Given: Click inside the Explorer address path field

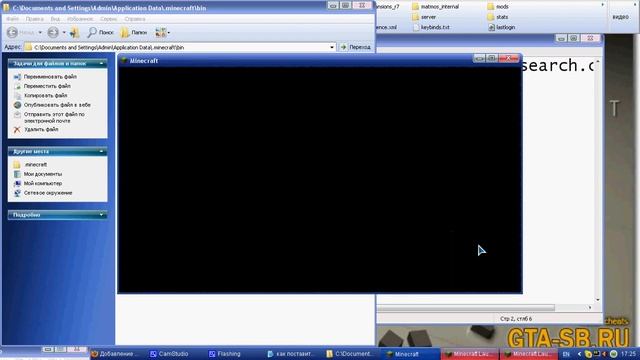Looking at the screenshot, I should 180,47.
